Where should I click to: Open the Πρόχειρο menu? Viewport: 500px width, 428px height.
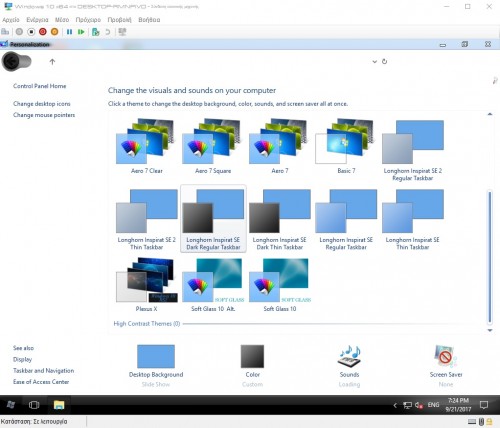point(88,20)
